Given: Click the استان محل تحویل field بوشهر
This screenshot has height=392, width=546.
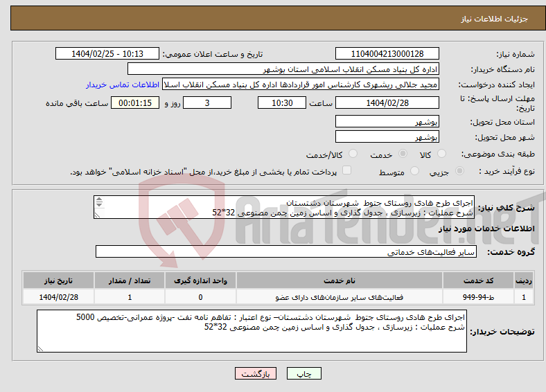Looking at the screenshot, I should [387, 121].
